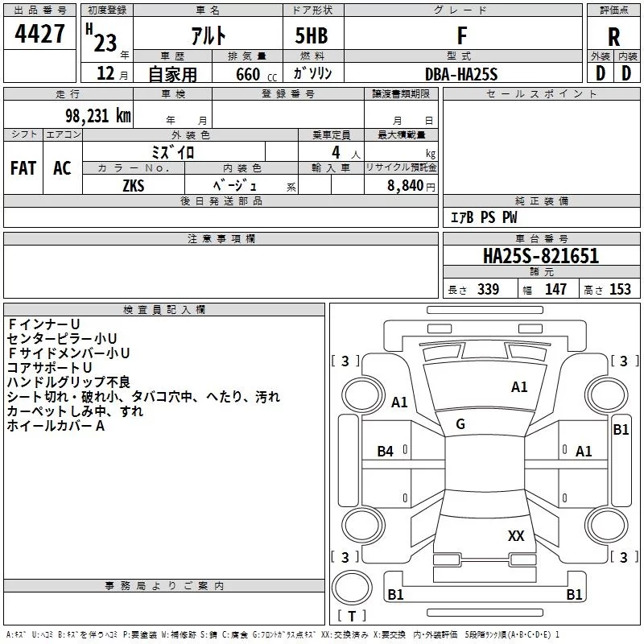The height and width of the screenshot is (644, 644).
Task: Select the recycle deposit 8,840円
Action: (x=411, y=186)
